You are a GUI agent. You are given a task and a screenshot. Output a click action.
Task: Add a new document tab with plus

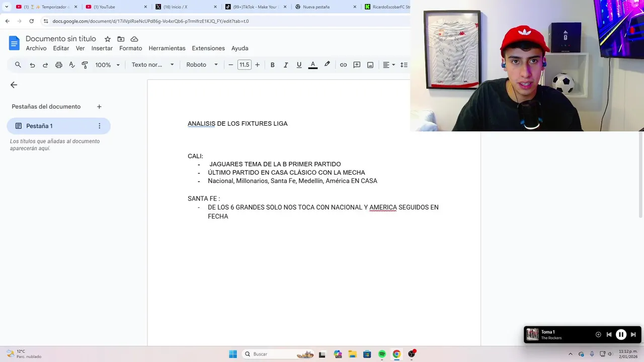[99, 107]
